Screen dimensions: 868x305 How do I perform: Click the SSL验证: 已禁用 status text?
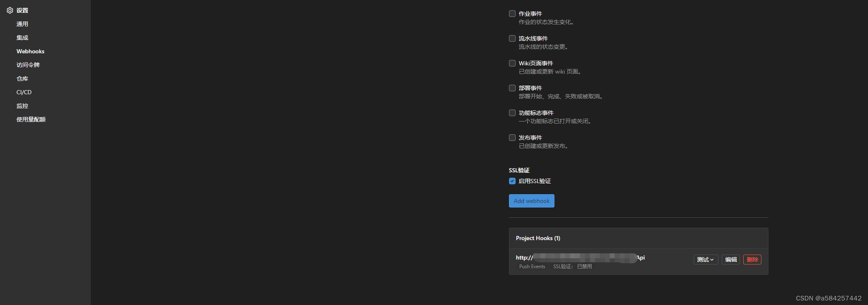(573, 267)
